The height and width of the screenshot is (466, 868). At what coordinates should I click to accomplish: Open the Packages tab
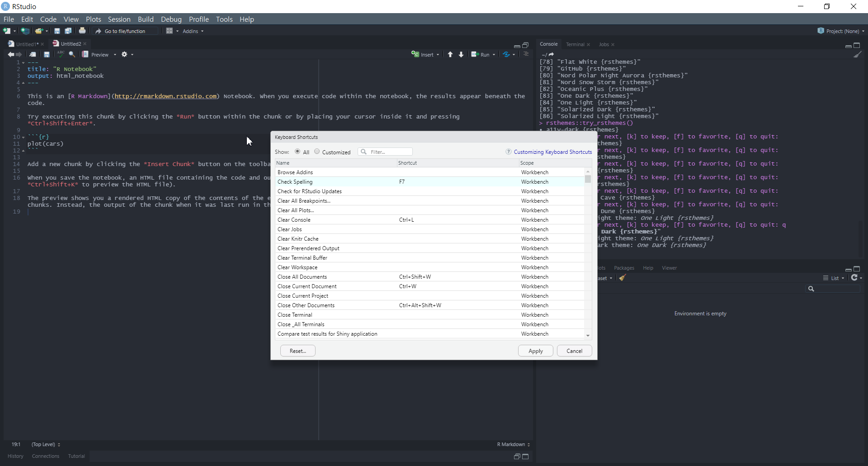pos(624,268)
